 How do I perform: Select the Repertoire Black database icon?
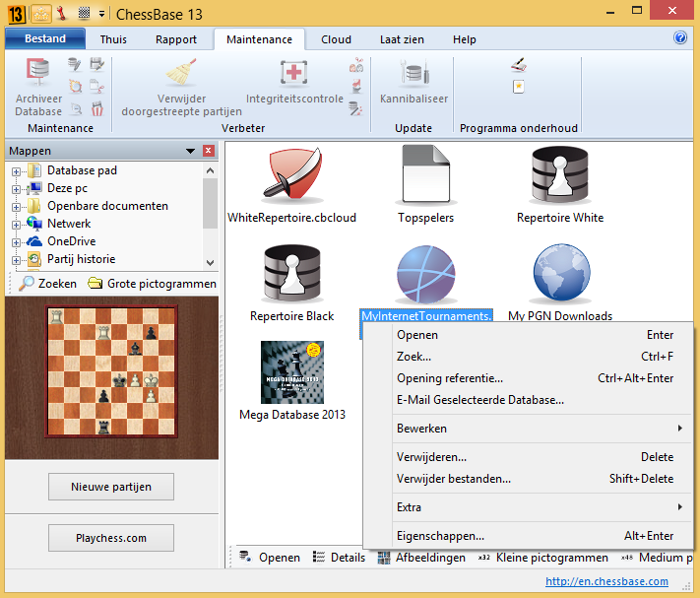pyautogui.click(x=292, y=273)
